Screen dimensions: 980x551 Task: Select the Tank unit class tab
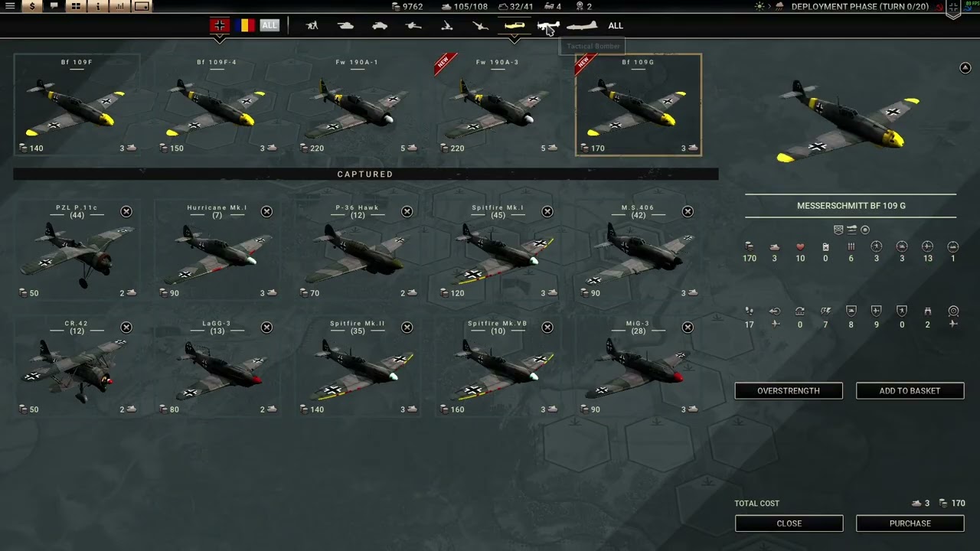(345, 25)
